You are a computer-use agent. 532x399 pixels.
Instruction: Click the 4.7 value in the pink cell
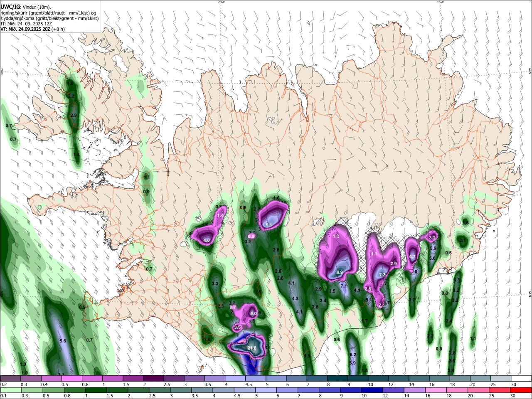coord(412,257)
